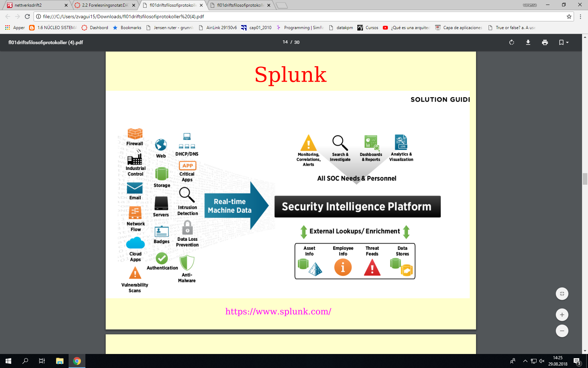This screenshot has height=368, width=588.
Task: Go forward in browser history
Action: 17,16
